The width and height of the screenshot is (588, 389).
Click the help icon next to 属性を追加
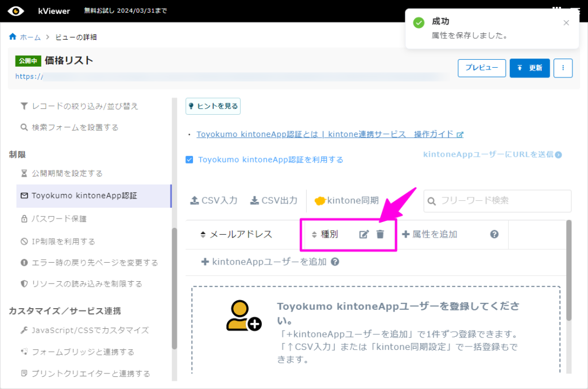tap(494, 234)
